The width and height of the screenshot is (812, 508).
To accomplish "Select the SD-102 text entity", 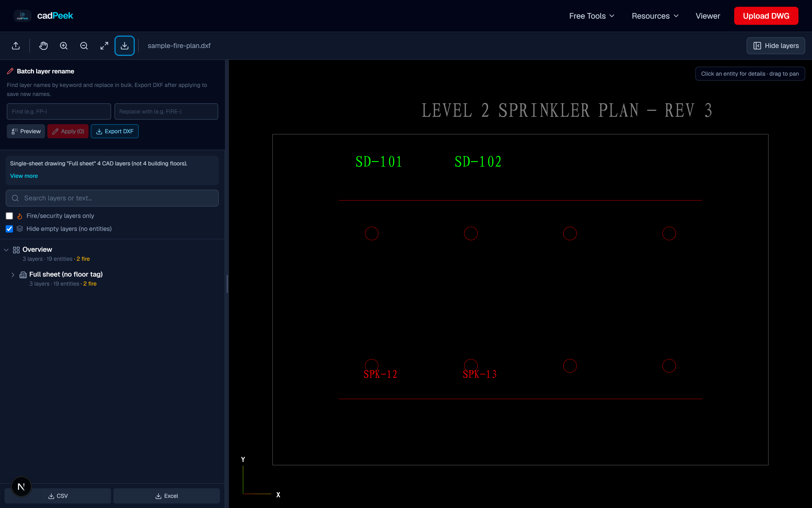I will click(478, 162).
